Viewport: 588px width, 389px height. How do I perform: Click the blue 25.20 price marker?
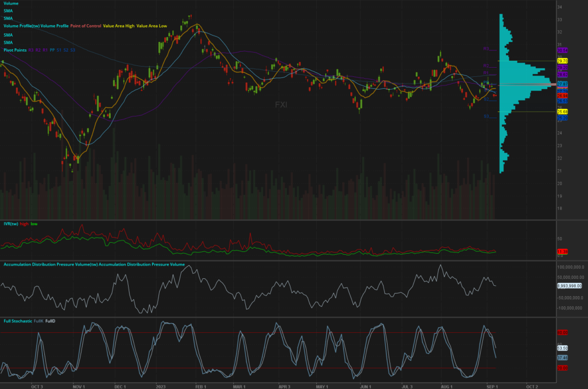[562, 118]
